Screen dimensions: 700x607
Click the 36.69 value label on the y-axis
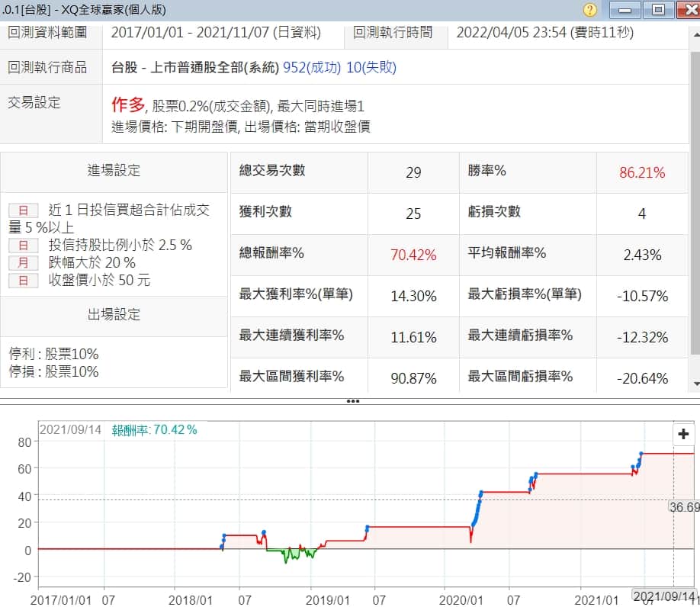click(684, 506)
